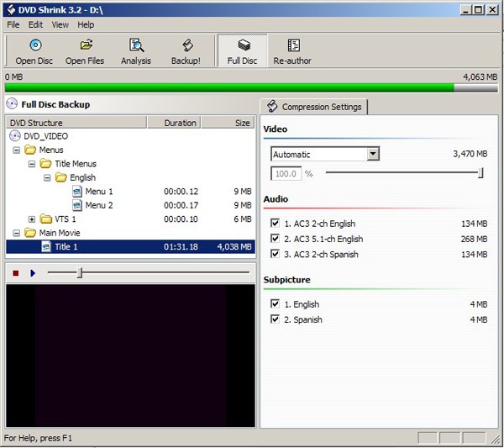Select the Compression Settings tab
Image resolution: width=504 pixels, height=448 pixels.
tap(313, 107)
